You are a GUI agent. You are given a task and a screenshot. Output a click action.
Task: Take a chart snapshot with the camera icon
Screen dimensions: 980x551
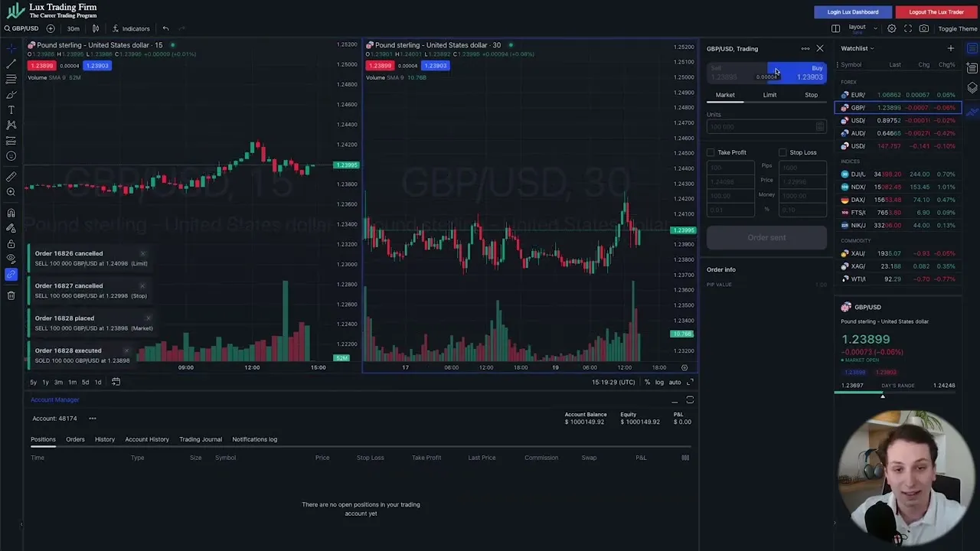pos(924,28)
